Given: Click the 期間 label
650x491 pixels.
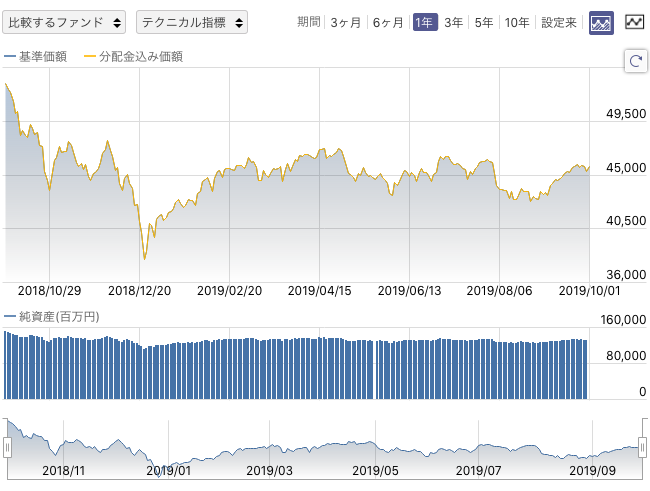Looking at the screenshot, I should (309, 22).
